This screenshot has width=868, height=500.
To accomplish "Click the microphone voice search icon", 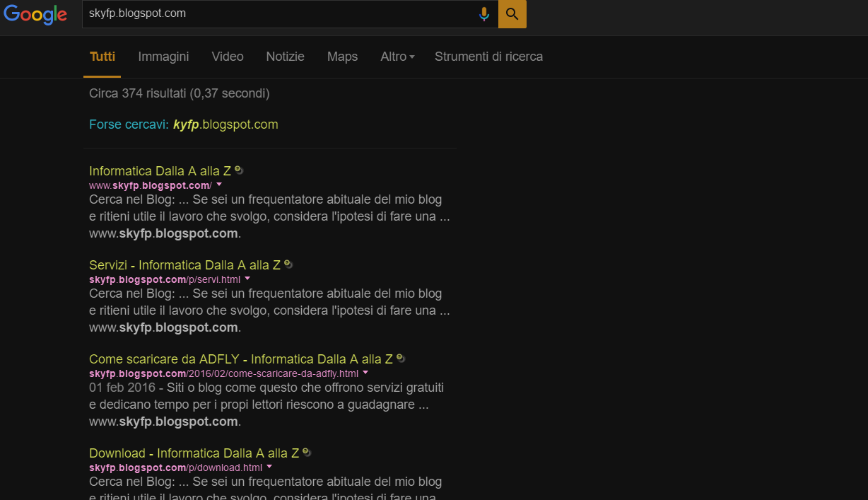I will tap(484, 14).
